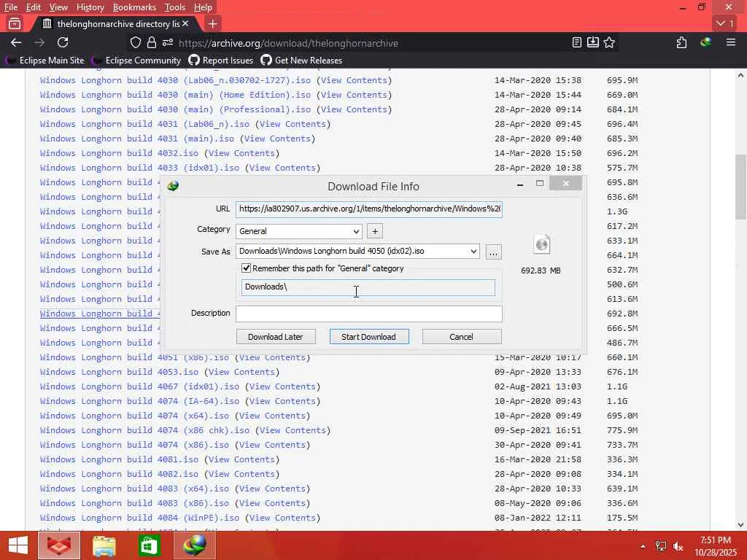Viewport: 747px width, 560px height.
Task: Uncheck Remember this path for General category
Action: pos(246,268)
